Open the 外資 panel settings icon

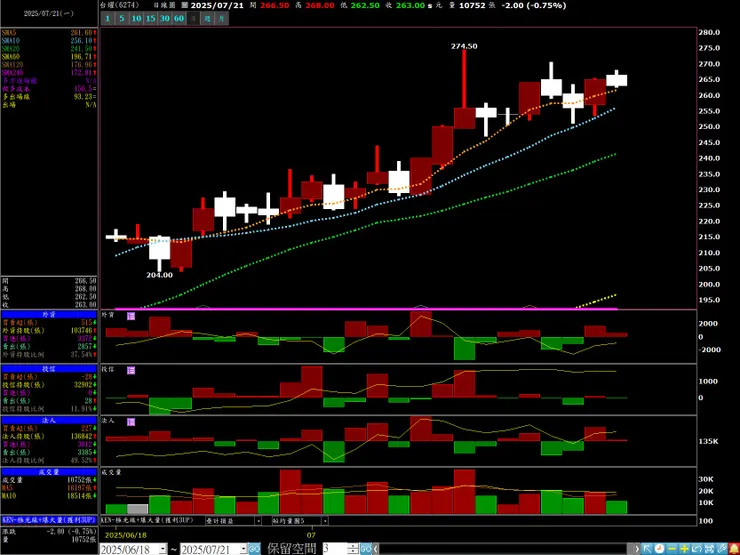click(131, 316)
